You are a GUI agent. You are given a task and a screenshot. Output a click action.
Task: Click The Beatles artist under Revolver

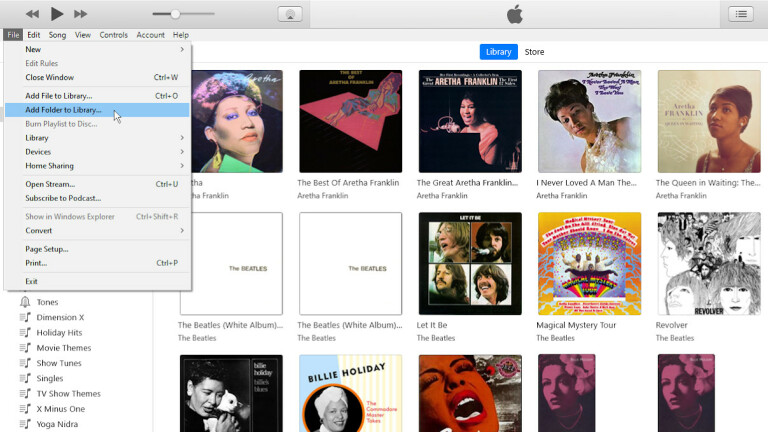675,338
